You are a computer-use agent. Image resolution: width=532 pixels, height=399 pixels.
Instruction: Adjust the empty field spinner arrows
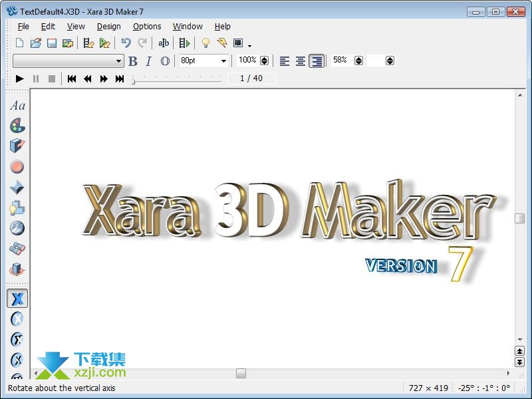tap(390, 61)
